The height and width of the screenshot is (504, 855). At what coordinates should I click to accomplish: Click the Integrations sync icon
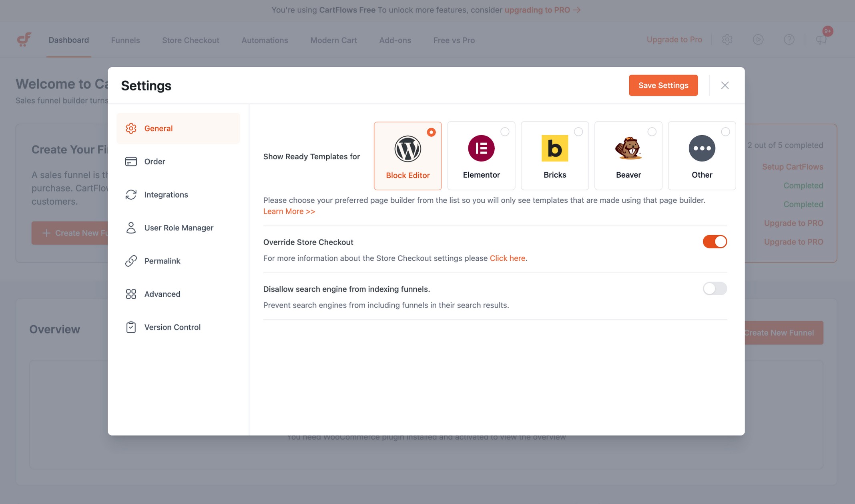[131, 195]
